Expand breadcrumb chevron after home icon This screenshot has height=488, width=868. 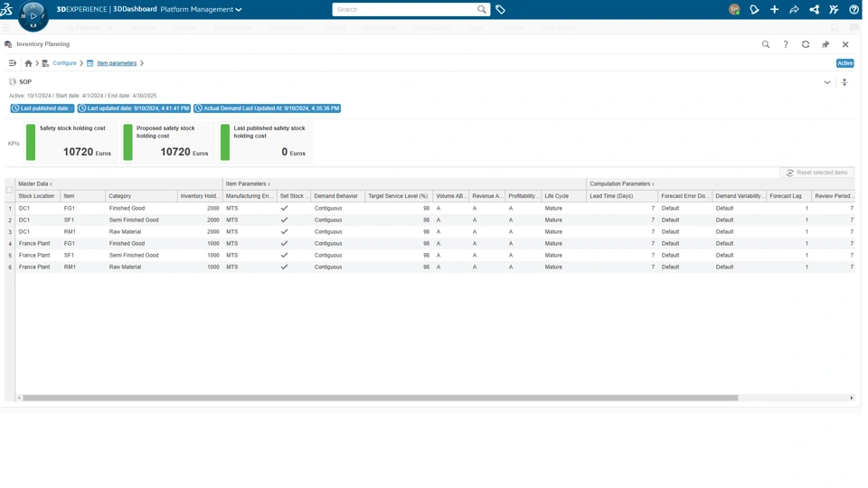(x=37, y=63)
